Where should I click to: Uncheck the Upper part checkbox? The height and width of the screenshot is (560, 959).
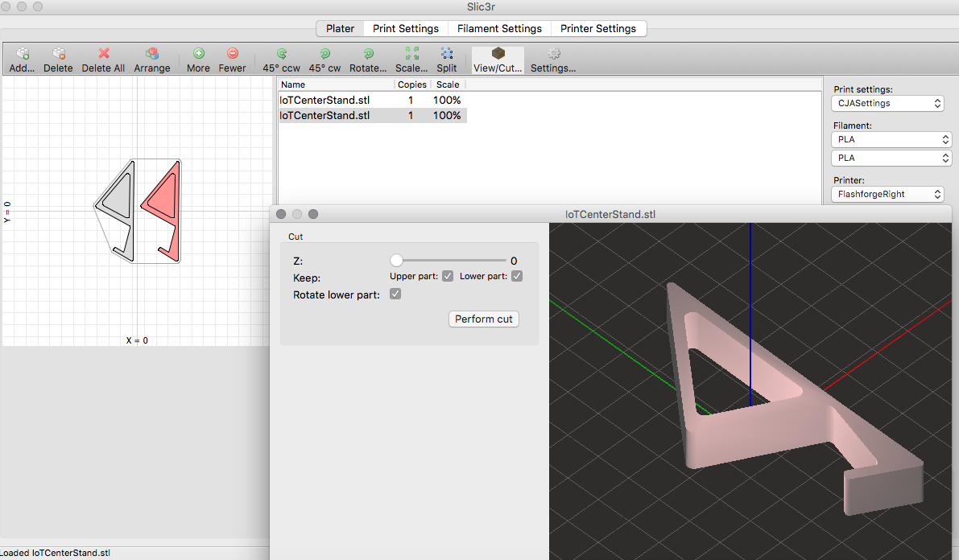pyautogui.click(x=448, y=276)
